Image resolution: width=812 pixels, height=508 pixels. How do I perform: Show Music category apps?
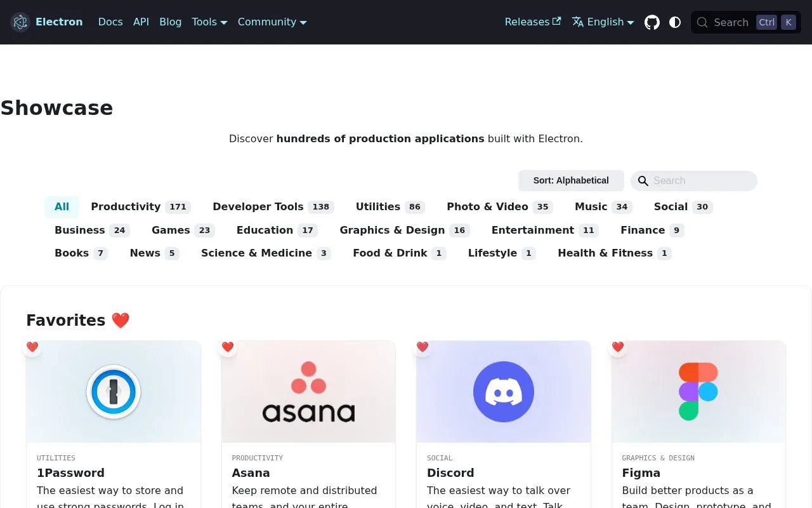tap(603, 207)
